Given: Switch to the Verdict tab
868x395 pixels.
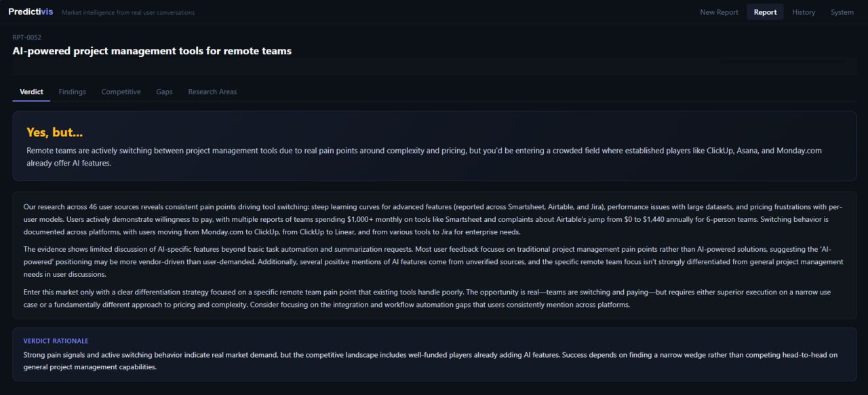Looking at the screenshot, I should pos(31,92).
